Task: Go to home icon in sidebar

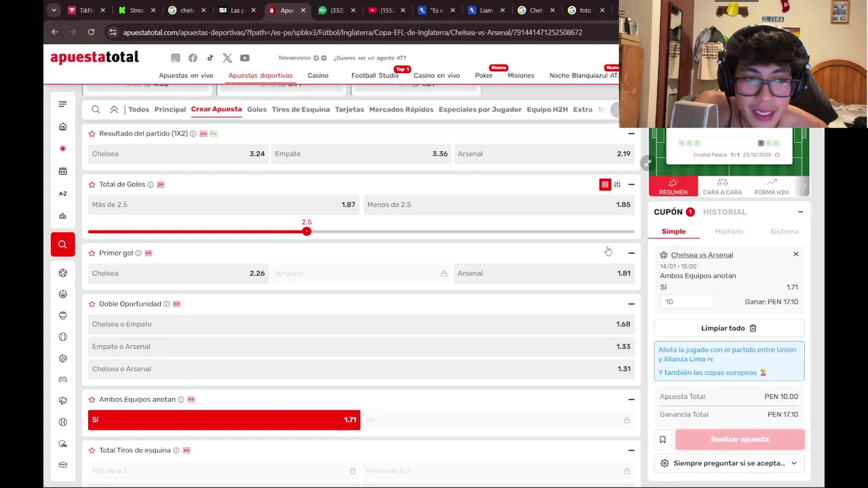Action: click(x=62, y=127)
